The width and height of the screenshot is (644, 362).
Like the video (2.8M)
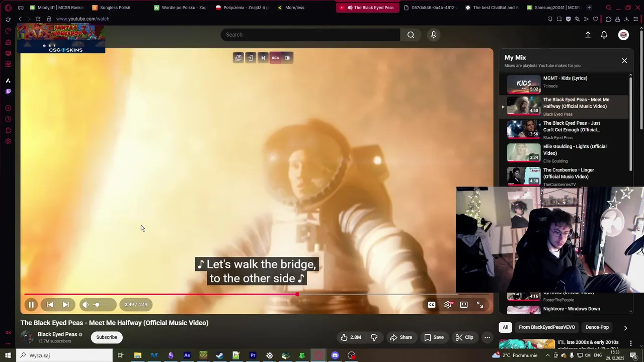(x=351, y=337)
